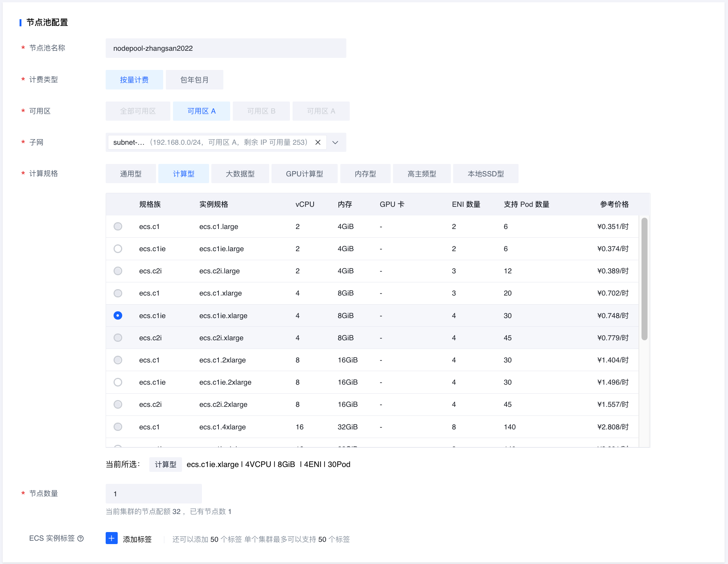The width and height of the screenshot is (728, 564).
Task: Choose 包年包月 billing type
Action: pos(194,80)
